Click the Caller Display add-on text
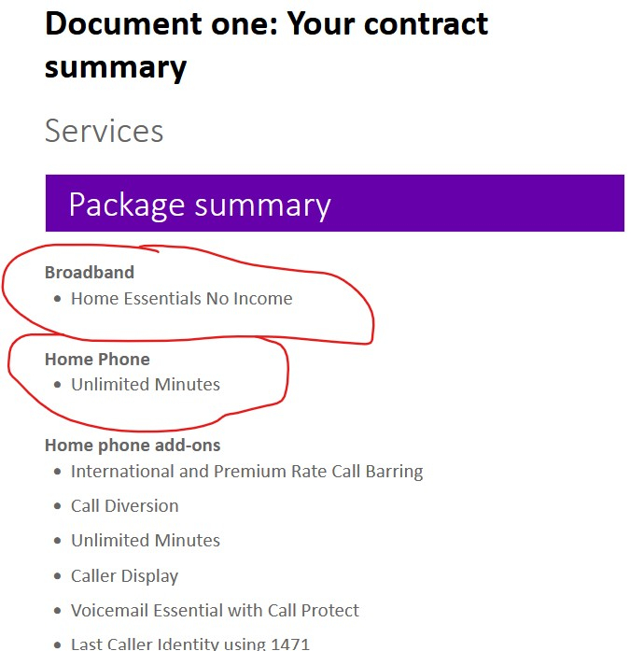Screen dimensions: 644x651 click(124, 576)
